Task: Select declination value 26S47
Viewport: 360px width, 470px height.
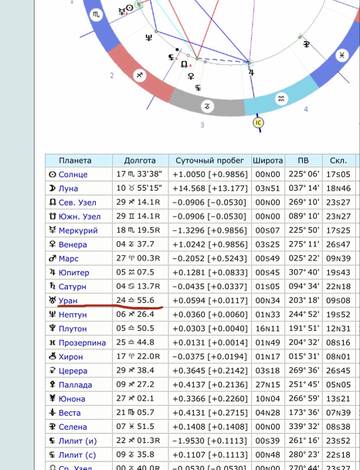Action: click(338, 244)
